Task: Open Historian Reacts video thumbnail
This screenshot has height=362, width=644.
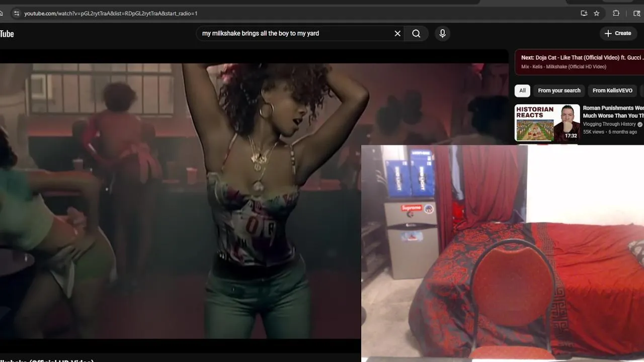Action: (547, 123)
